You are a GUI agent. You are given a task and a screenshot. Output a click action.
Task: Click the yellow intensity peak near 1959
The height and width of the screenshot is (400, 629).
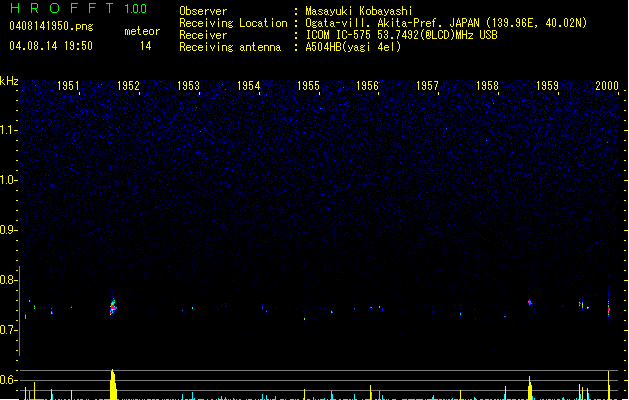coord(530,388)
